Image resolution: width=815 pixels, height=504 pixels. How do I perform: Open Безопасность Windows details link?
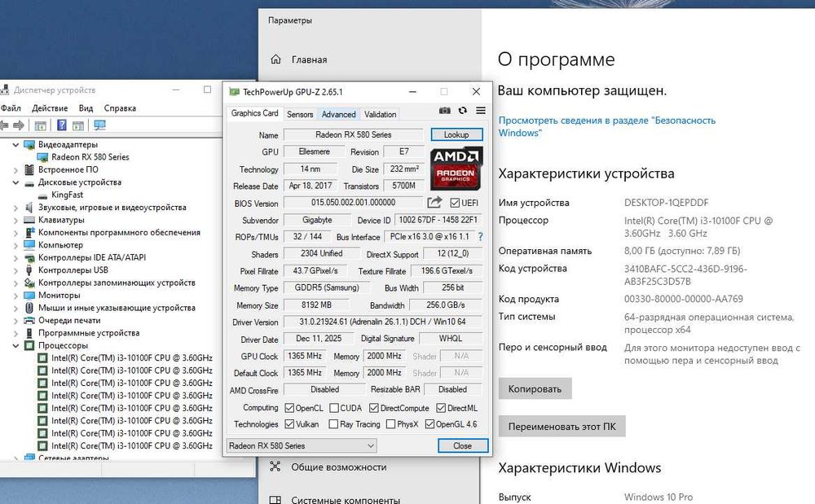(x=606, y=126)
